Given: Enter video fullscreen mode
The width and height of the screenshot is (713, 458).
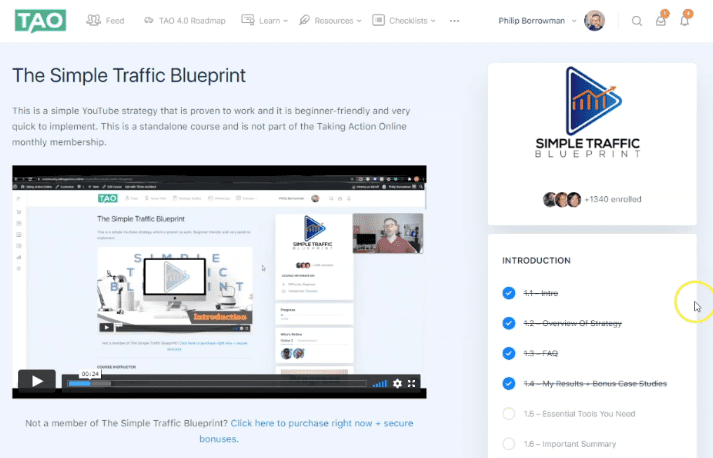Looking at the screenshot, I should pos(412,383).
